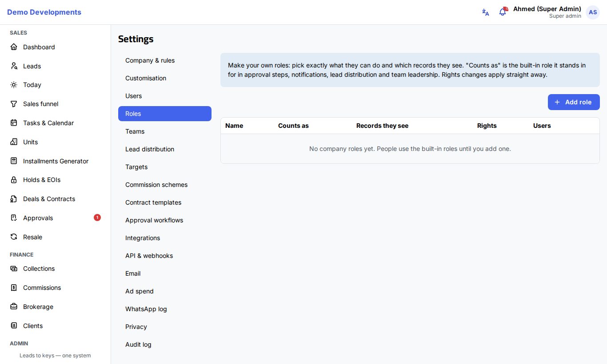
Task: Click the Holds & EOIs lock icon
Action: pos(14,180)
